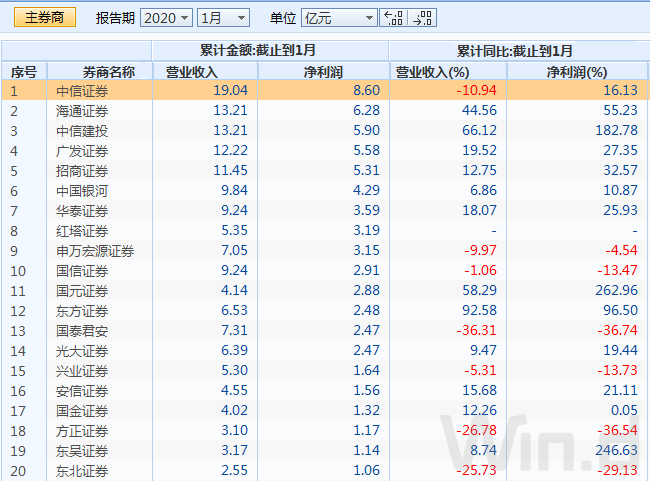
Task: Click net profit change value 246.63
Action: coord(616,450)
